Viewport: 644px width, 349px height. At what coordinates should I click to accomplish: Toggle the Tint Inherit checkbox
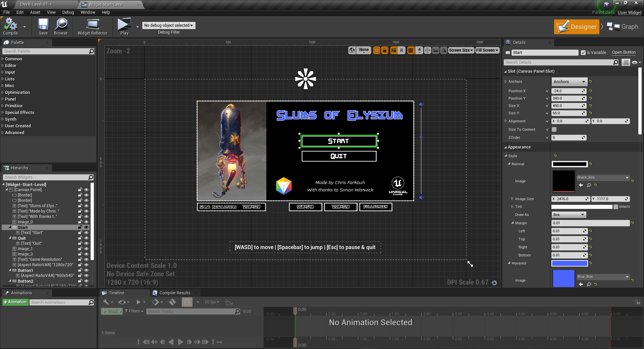(616, 207)
